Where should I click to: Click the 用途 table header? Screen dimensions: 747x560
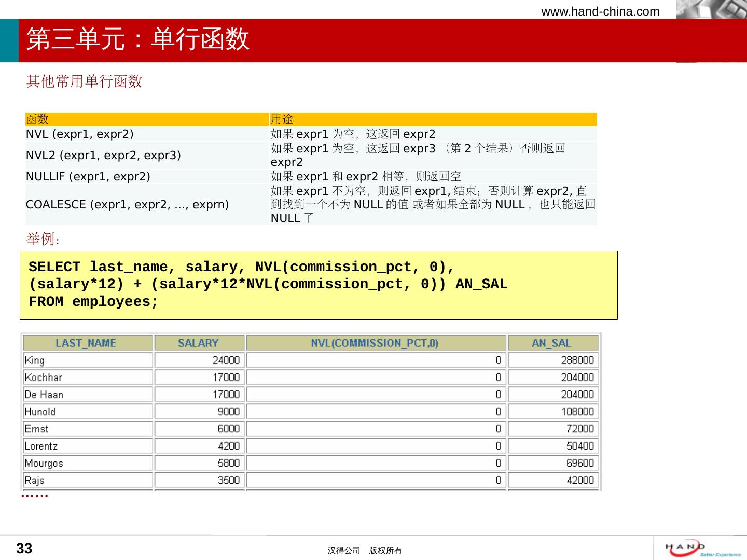(282, 119)
